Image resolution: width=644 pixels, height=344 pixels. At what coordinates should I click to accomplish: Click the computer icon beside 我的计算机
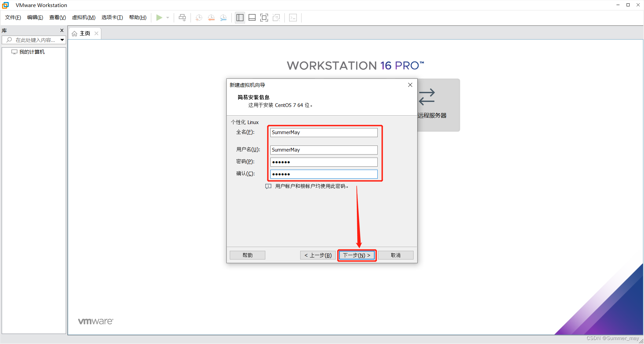click(14, 52)
